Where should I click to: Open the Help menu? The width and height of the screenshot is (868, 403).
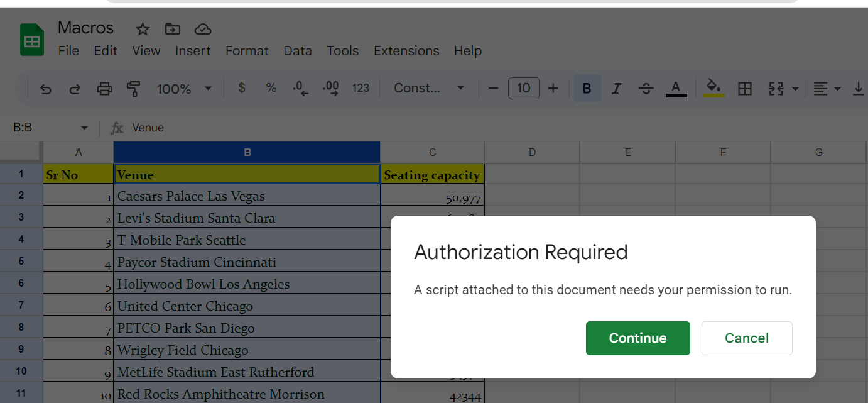pyautogui.click(x=468, y=51)
